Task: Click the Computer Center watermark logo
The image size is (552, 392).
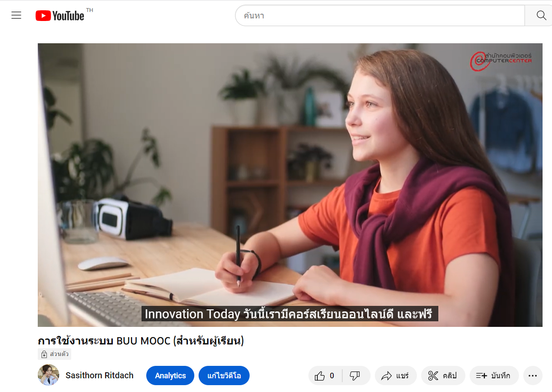Action: point(501,60)
